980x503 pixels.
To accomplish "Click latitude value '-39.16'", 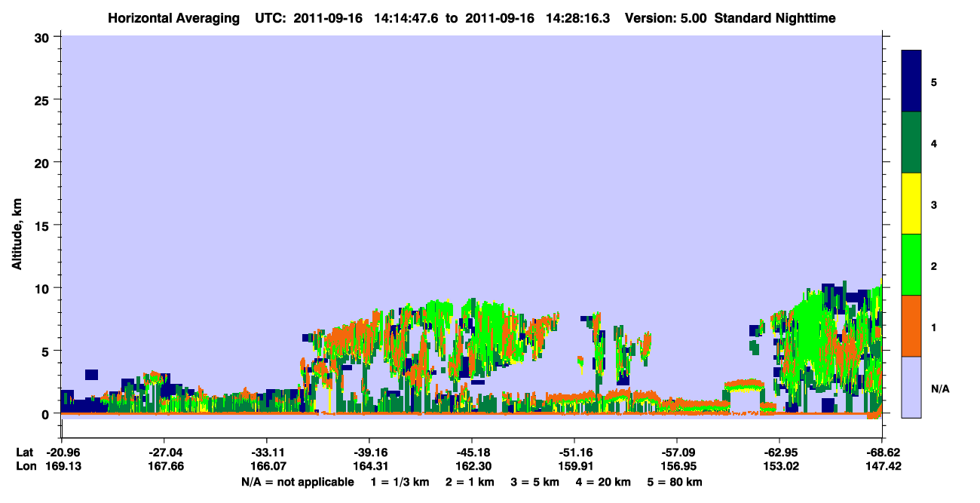I will [x=369, y=452].
